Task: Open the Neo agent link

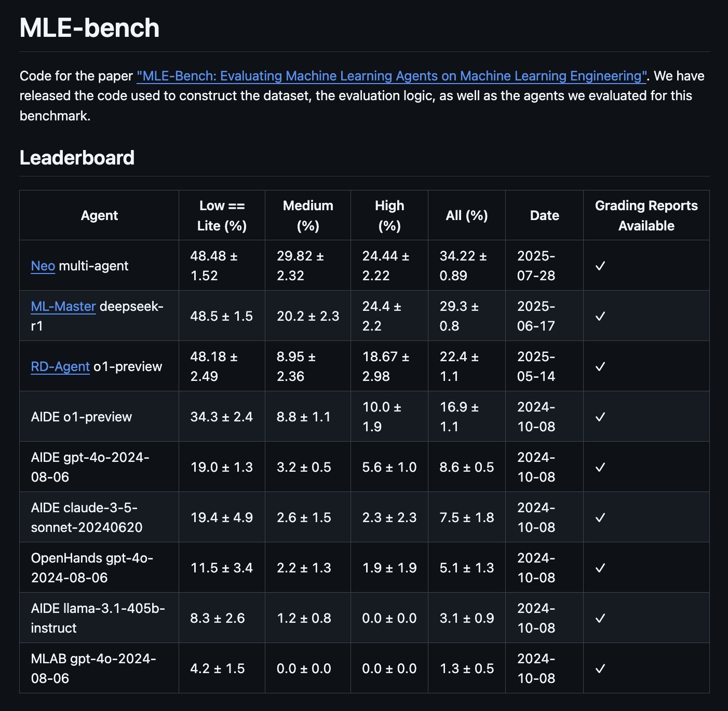Action: click(43, 266)
